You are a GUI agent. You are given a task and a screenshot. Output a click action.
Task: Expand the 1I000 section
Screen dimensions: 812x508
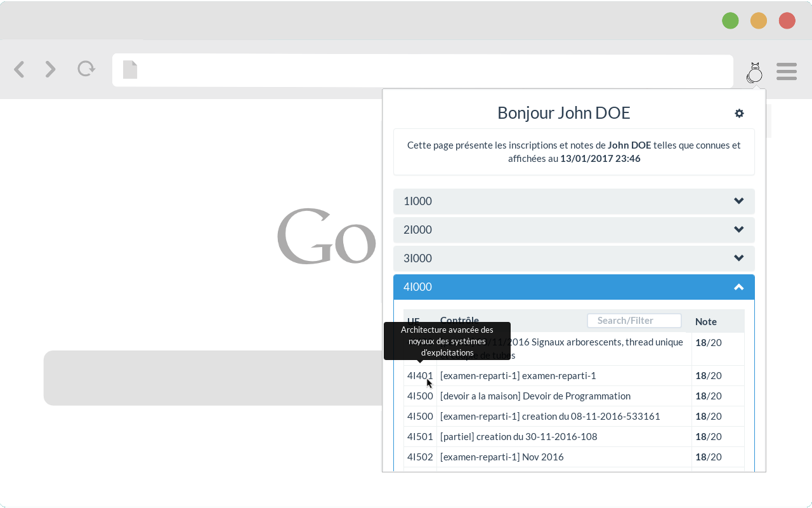574,201
